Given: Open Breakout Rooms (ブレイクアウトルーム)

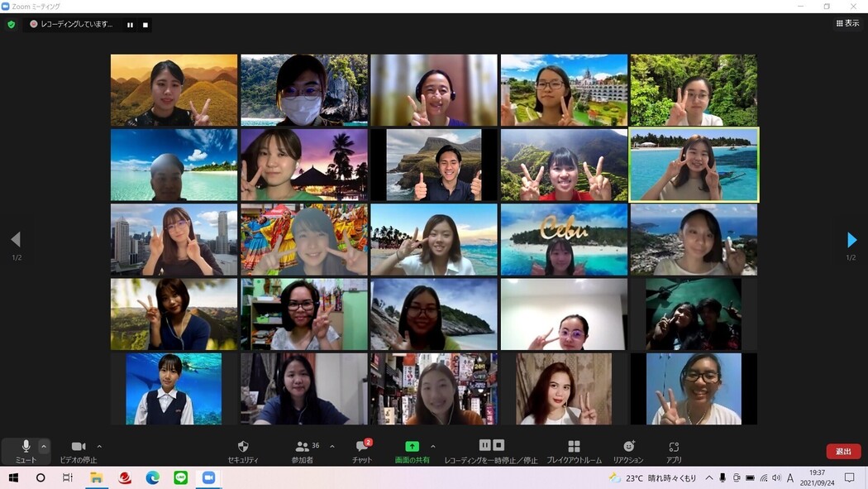Looking at the screenshot, I should (574, 447).
